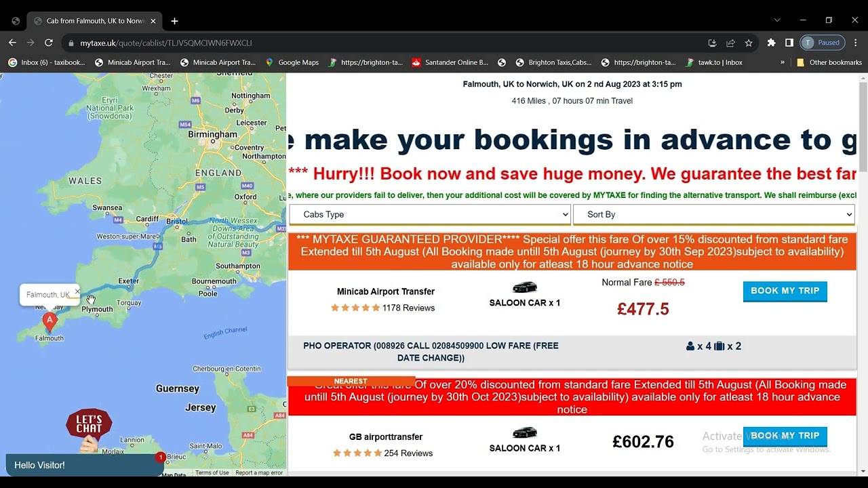This screenshot has width=868, height=488.
Task: Bookmark this page with the star icon
Action: [749, 43]
